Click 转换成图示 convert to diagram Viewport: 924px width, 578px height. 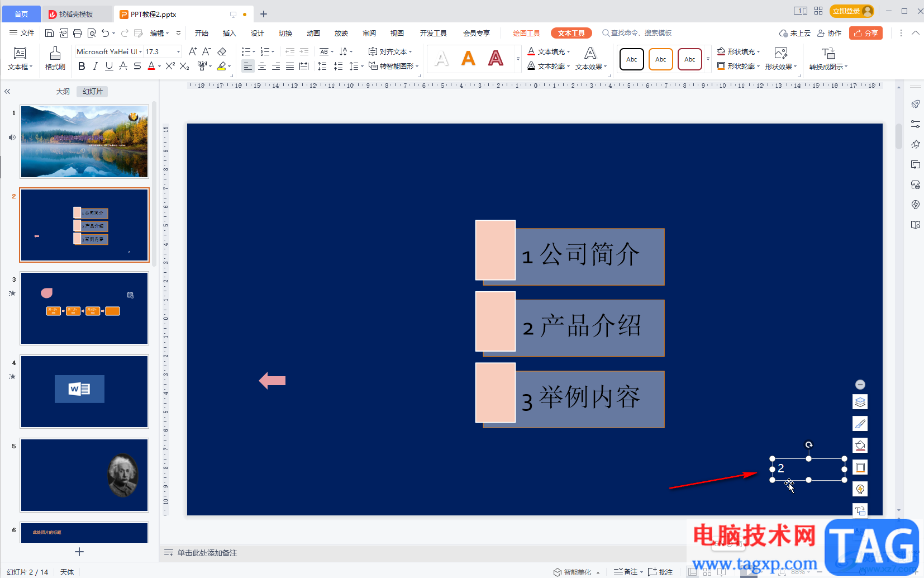[828, 58]
